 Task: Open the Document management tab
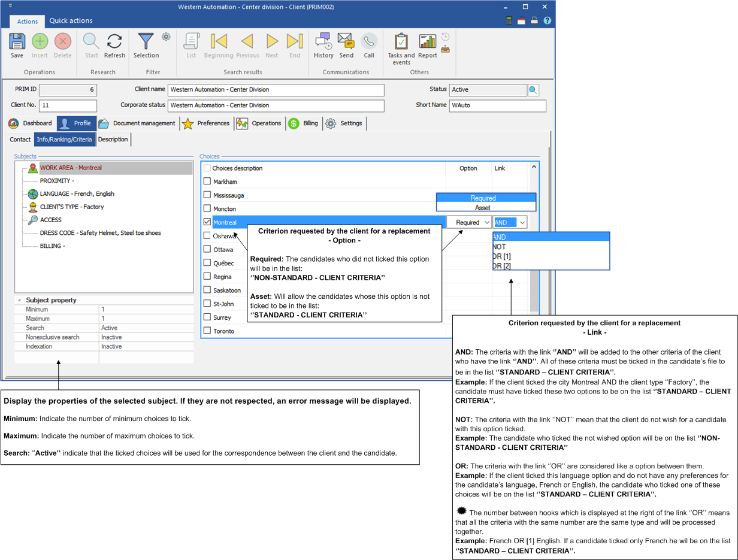[x=137, y=123]
